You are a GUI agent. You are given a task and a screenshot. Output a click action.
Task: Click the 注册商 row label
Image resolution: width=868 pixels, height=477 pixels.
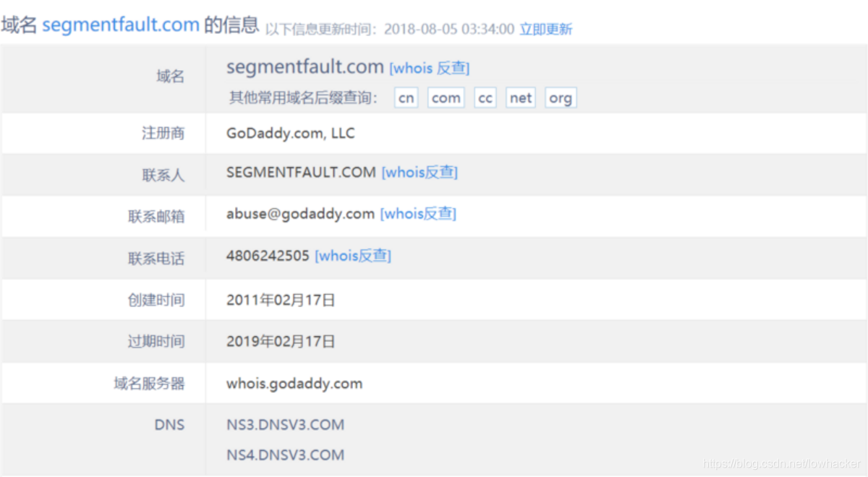pyautogui.click(x=163, y=134)
